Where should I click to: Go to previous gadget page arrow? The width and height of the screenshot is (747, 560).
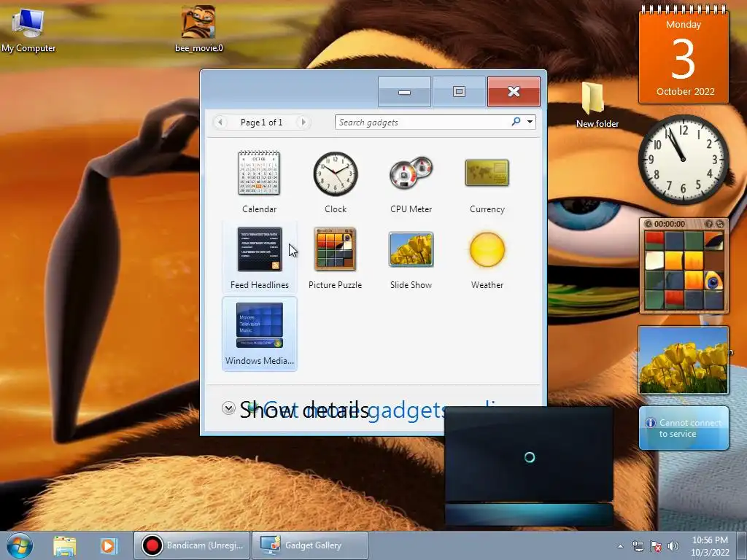pos(220,122)
